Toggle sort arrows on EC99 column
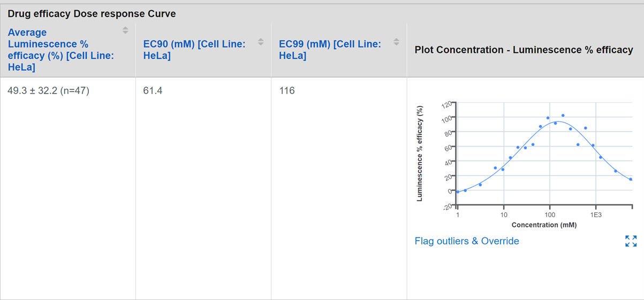644x300 pixels. (396, 42)
